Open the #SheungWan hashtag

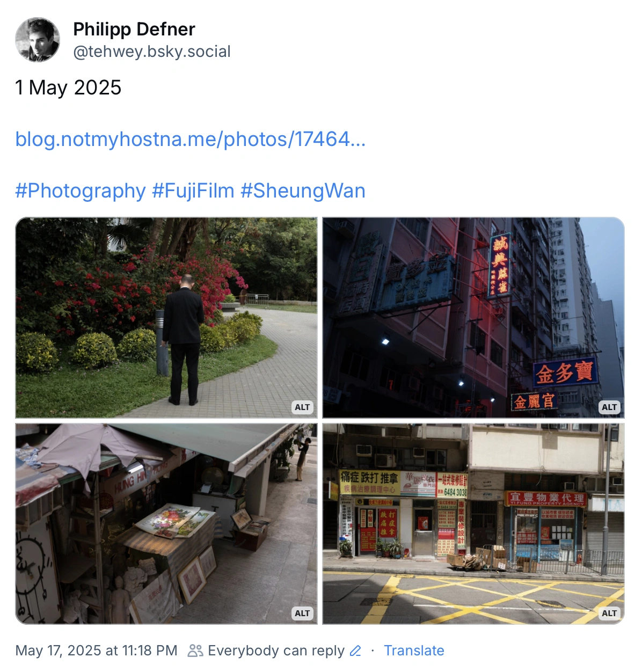pos(303,191)
